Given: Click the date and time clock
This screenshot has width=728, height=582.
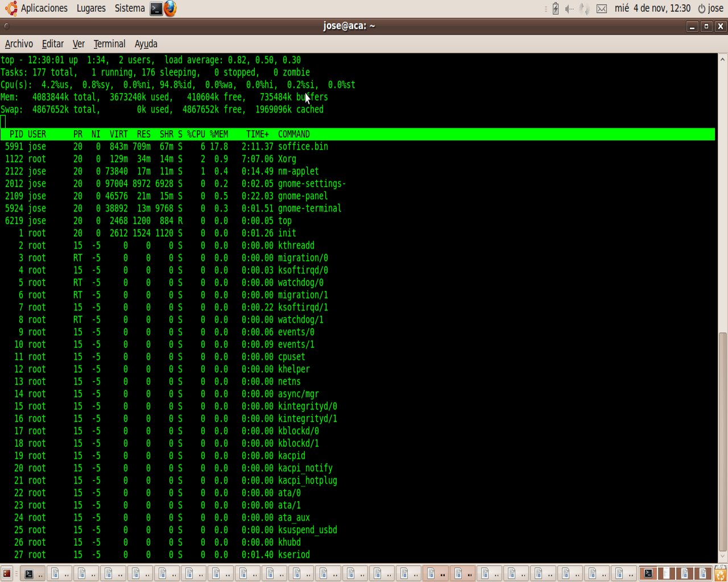Looking at the screenshot, I should [x=652, y=9].
